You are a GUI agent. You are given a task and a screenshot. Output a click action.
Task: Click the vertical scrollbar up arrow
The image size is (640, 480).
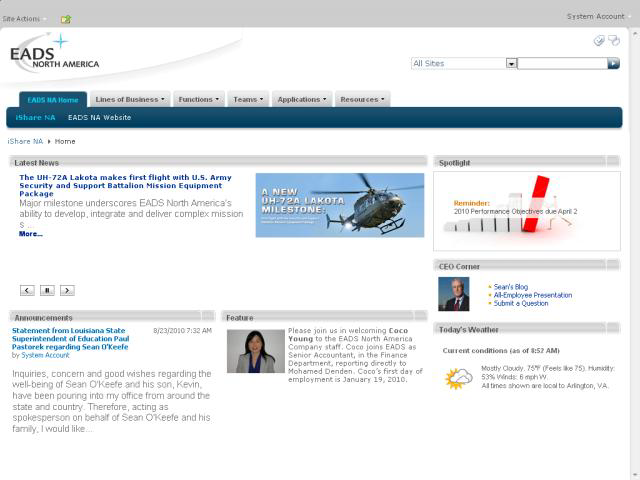635,34
